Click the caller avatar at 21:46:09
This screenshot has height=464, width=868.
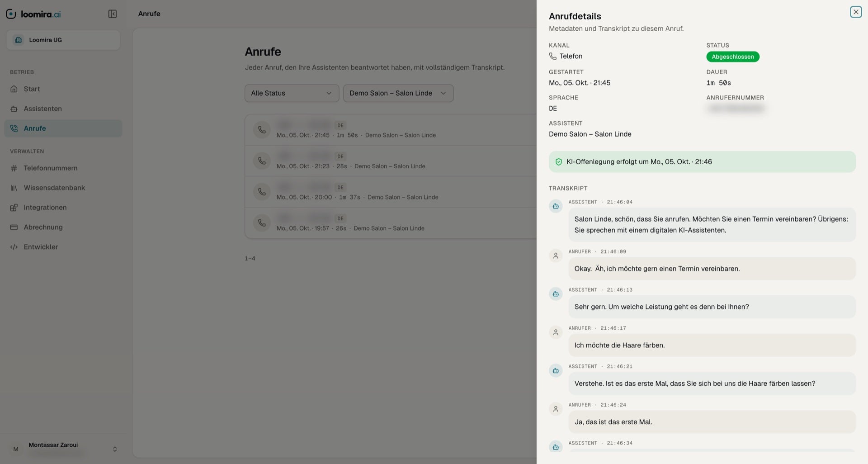click(556, 256)
